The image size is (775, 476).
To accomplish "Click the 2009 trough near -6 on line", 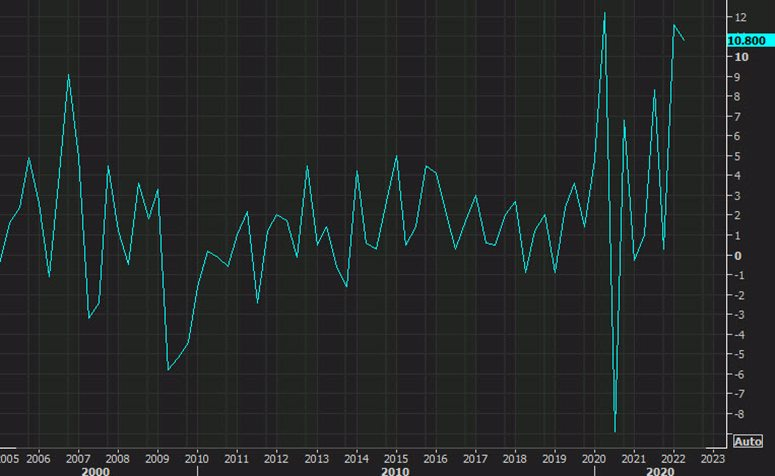I will click(x=168, y=370).
